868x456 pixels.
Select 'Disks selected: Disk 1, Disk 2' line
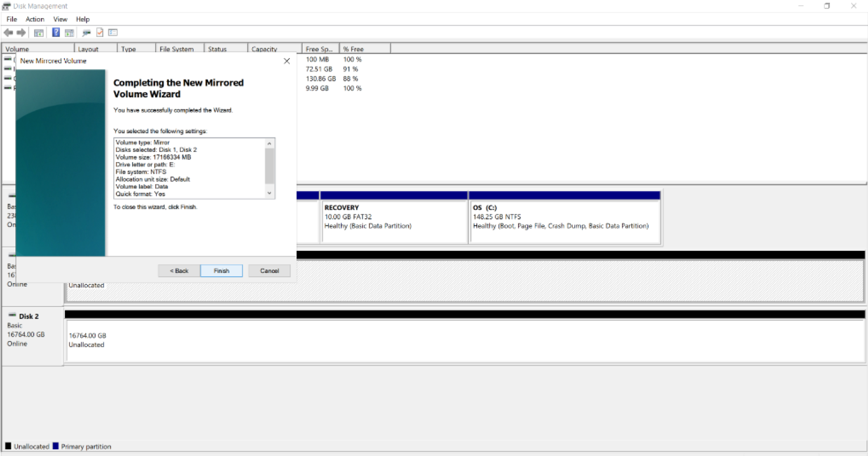point(156,150)
